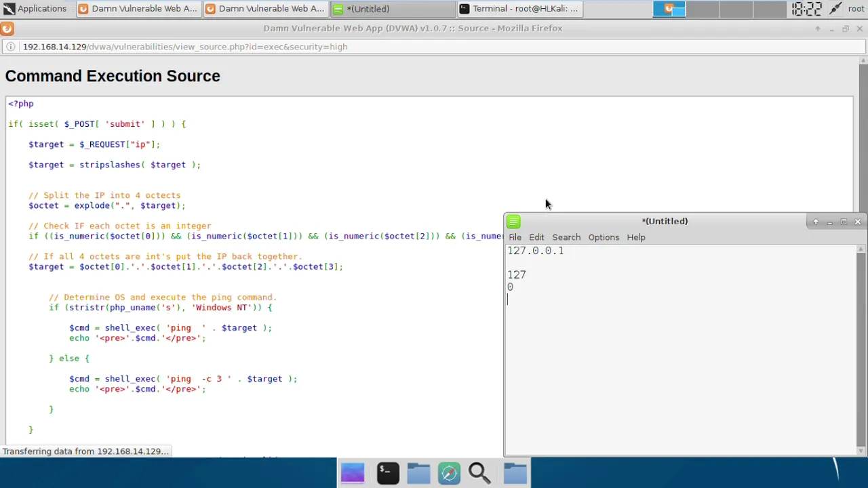Viewport: 868px width, 488px height.
Task: Open the network connection tray icon
Action: tap(835, 9)
